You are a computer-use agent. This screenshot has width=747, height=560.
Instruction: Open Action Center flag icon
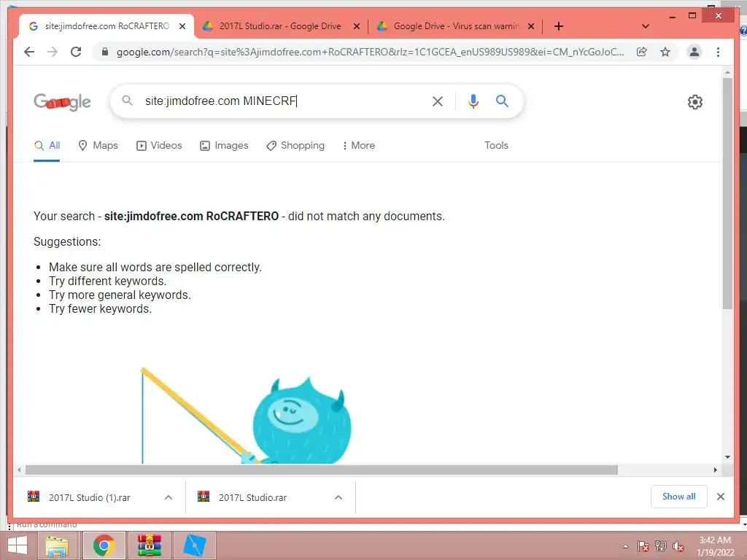[643, 546]
